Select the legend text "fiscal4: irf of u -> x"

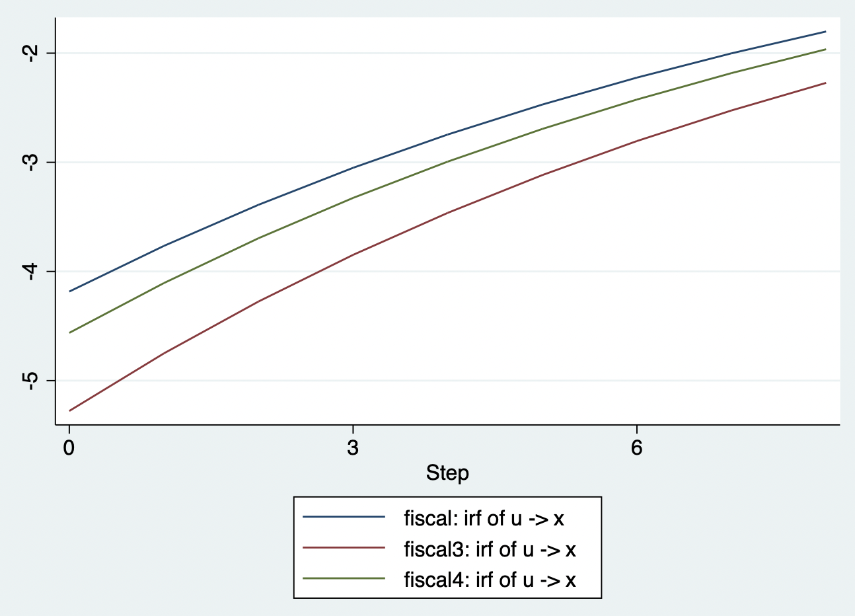[490, 580]
